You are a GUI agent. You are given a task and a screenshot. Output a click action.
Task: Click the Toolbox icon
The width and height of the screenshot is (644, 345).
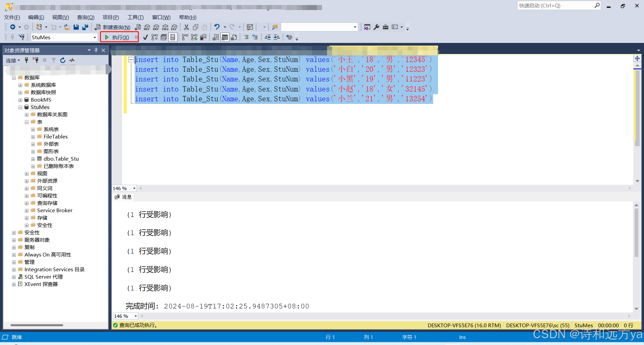pyautogui.click(x=386, y=27)
